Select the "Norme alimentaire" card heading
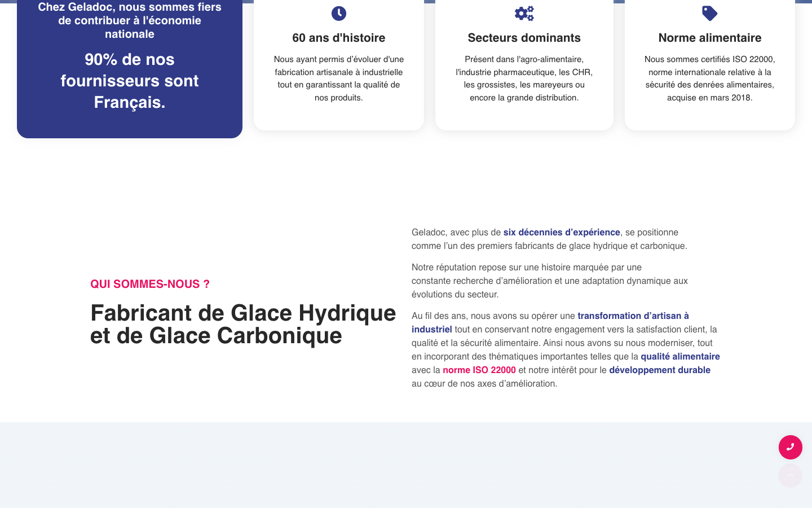The image size is (812, 508). (x=709, y=38)
